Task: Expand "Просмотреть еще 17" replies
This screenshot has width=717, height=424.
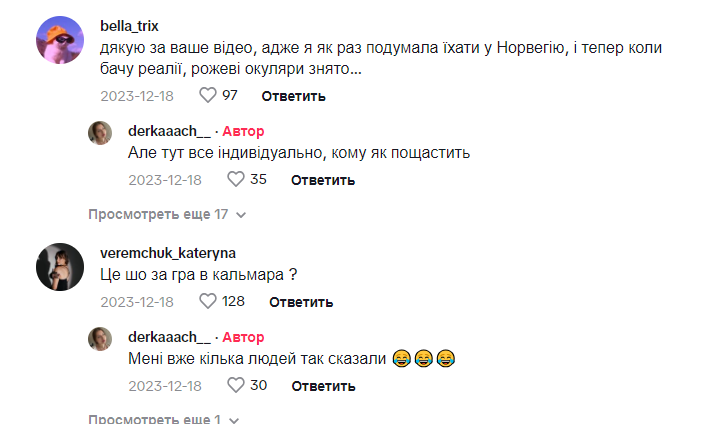Action: pyautogui.click(x=158, y=214)
